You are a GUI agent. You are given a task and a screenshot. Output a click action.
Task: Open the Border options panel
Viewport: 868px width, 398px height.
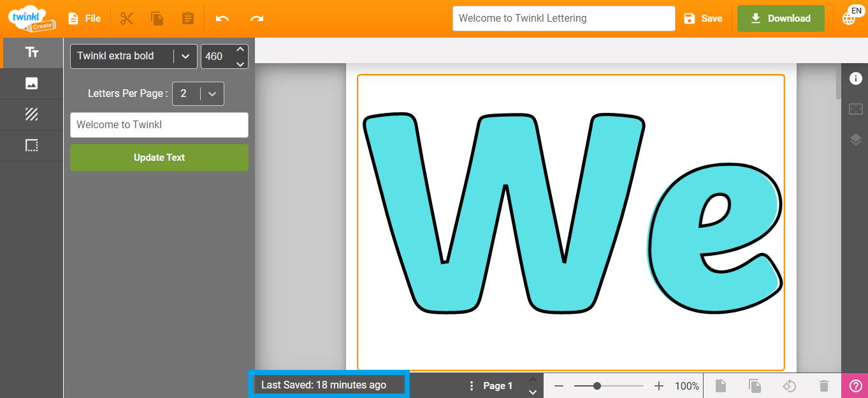32,145
